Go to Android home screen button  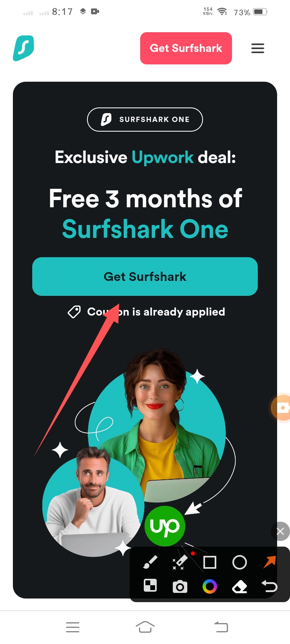coord(145,627)
